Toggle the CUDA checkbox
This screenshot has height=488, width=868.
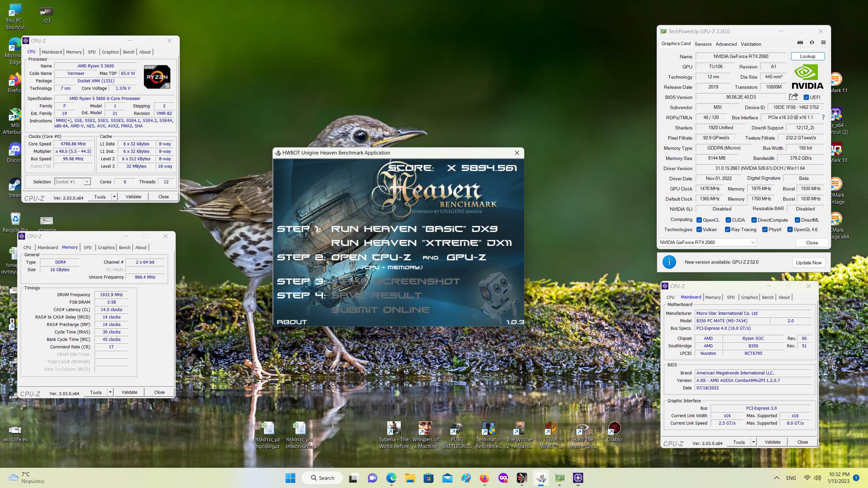tap(728, 220)
